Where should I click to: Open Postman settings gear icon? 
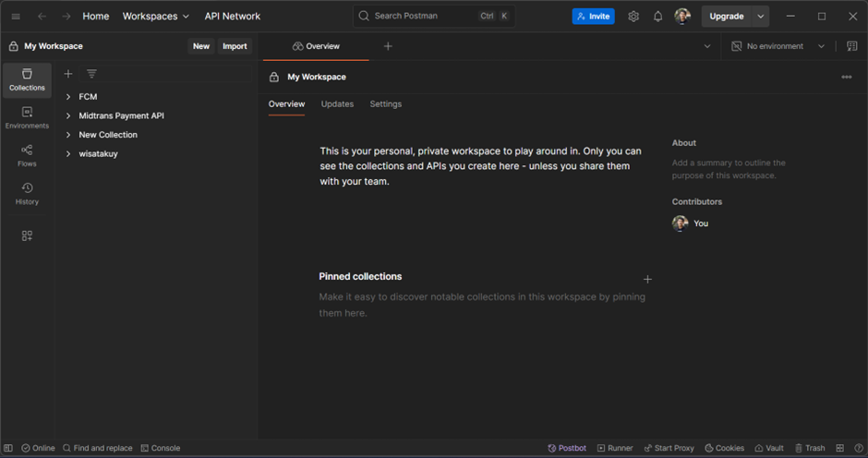coord(633,16)
